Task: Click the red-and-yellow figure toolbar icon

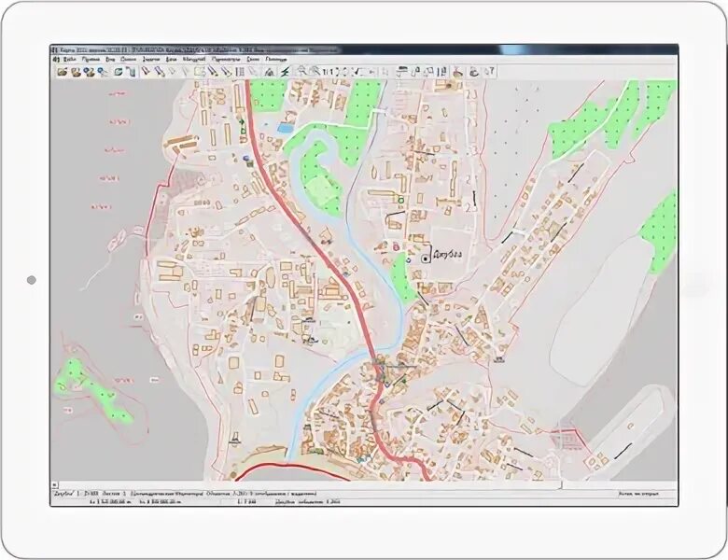Action: coord(457,72)
